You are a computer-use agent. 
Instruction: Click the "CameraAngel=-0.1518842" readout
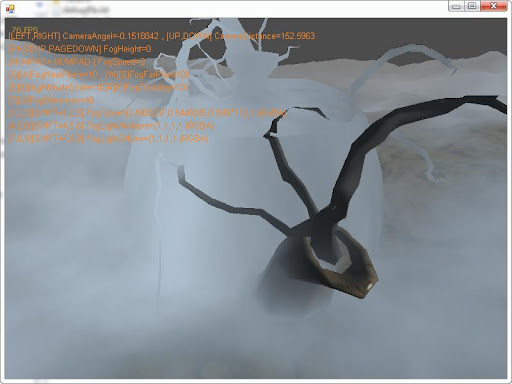pyautogui.click(x=110, y=36)
